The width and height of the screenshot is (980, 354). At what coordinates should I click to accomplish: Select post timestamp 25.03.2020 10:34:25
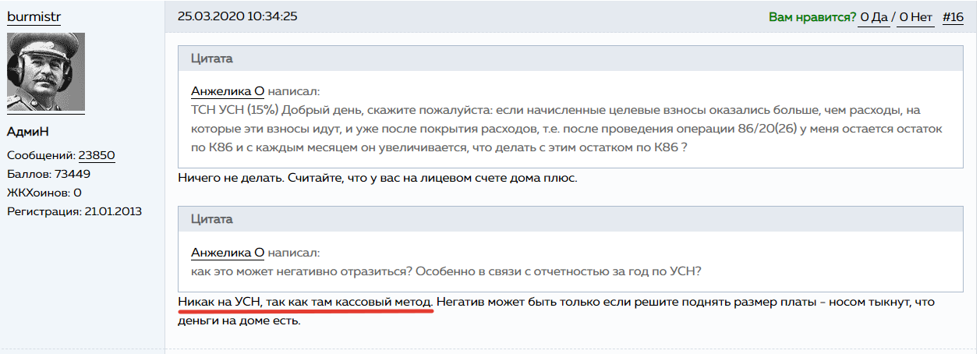pyautogui.click(x=237, y=16)
